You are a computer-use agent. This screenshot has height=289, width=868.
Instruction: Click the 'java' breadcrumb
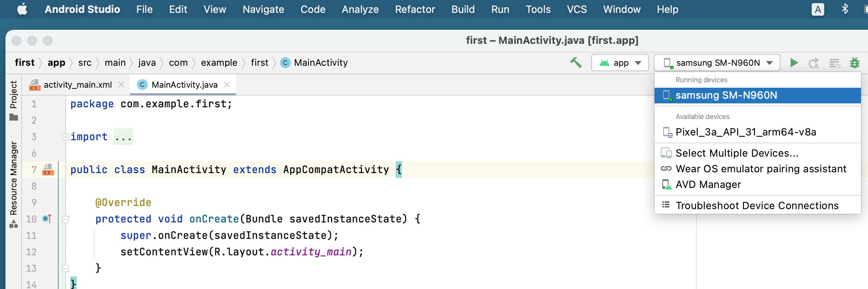tap(147, 63)
